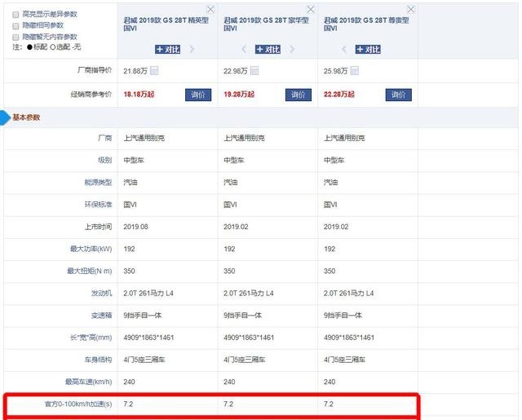Select 精英型 dimensions 4909*1863*1461
522x420 pixels.
tap(148, 338)
